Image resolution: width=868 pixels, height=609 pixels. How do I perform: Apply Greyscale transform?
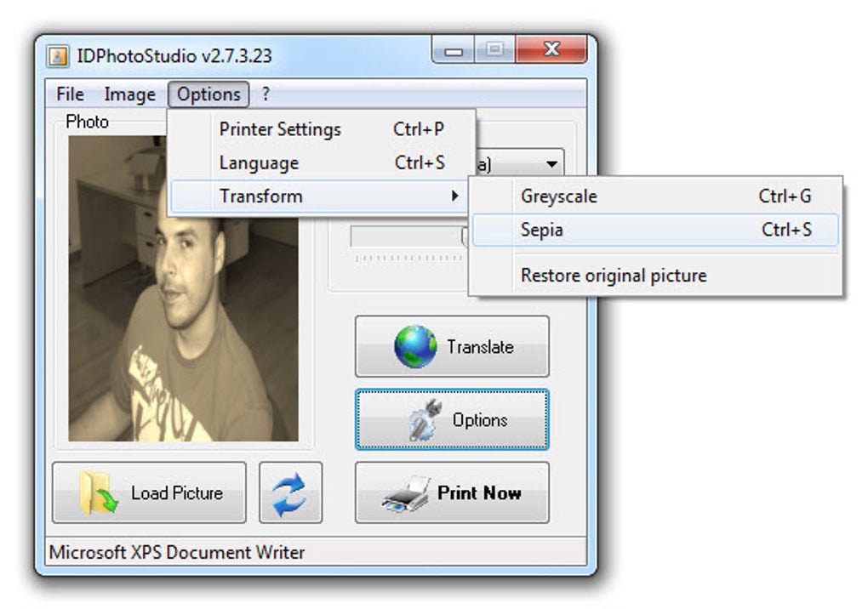pyautogui.click(x=655, y=196)
